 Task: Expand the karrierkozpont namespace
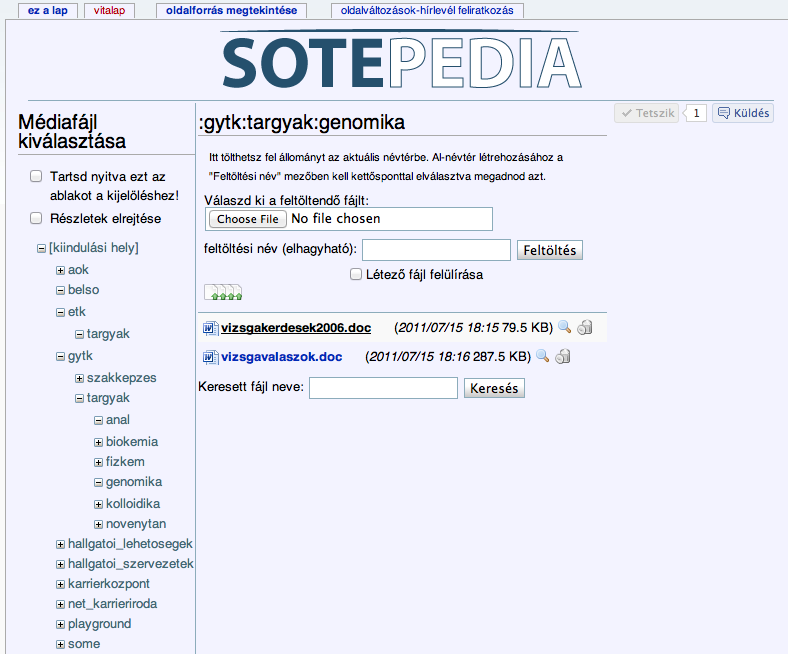pos(60,585)
